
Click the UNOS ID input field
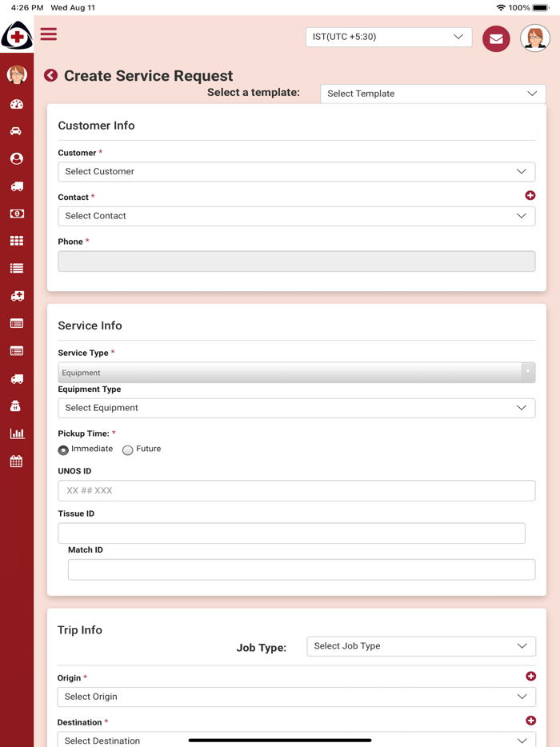[297, 491]
